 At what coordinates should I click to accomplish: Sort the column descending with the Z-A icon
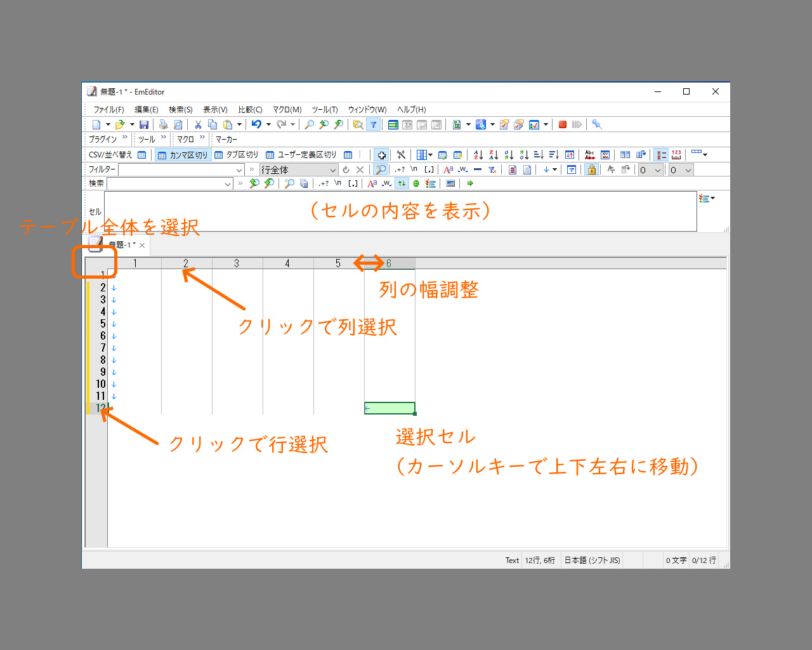click(494, 154)
